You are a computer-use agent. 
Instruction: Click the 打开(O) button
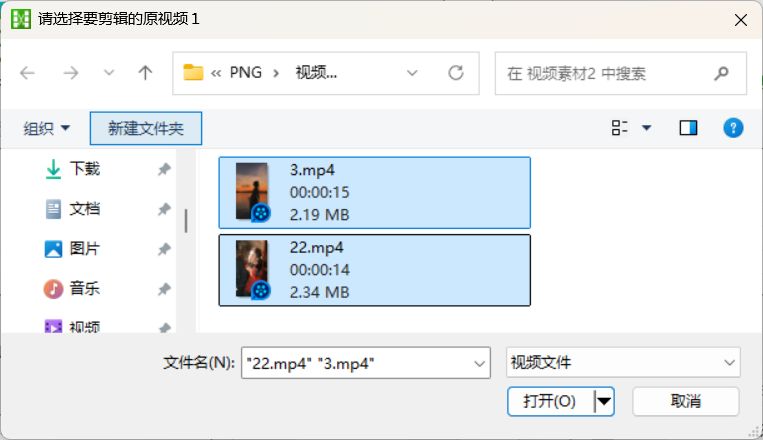click(550, 402)
